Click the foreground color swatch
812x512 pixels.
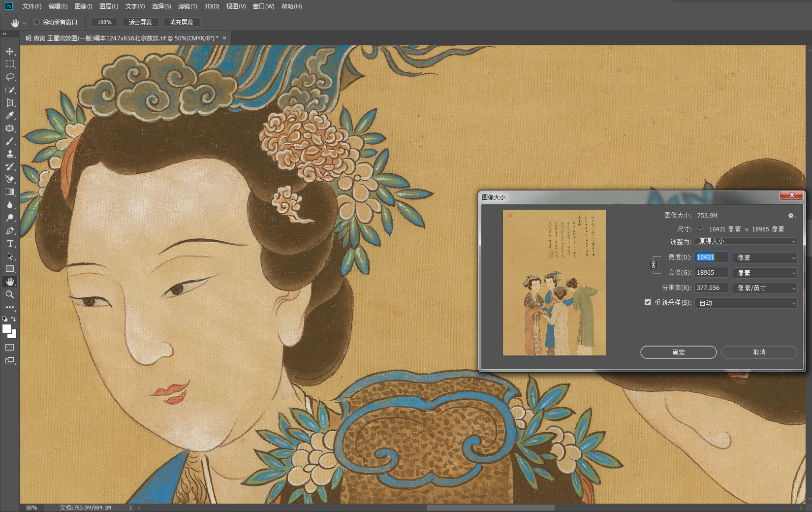coord(6,329)
